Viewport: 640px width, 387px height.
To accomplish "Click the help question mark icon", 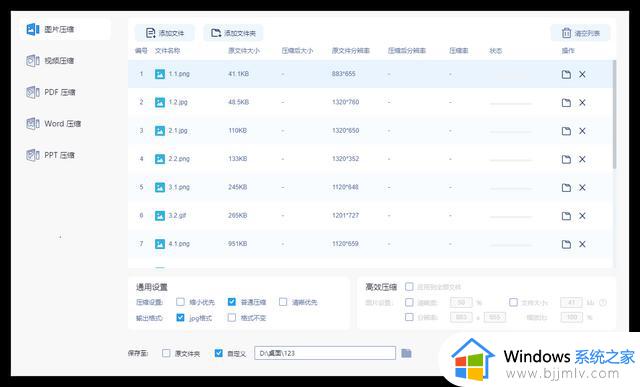I will coord(603,302).
